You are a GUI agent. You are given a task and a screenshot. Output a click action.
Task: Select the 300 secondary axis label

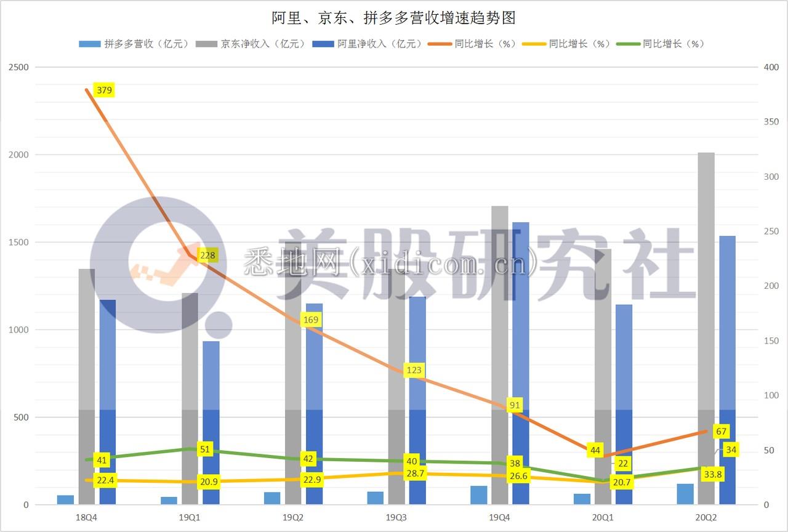point(771,177)
